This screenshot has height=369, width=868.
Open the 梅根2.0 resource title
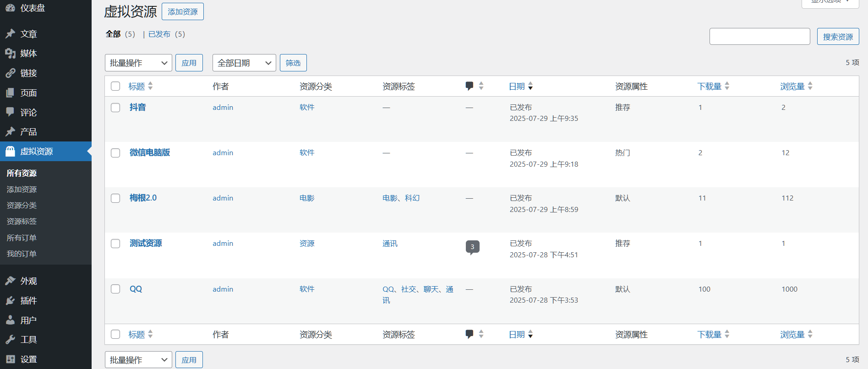pos(143,198)
